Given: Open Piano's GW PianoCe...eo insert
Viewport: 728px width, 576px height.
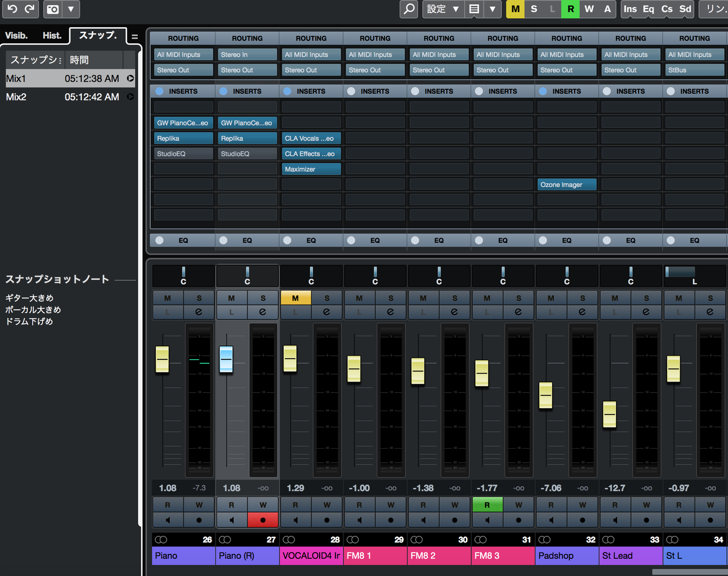Looking at the screenshot, I should 183,123.
